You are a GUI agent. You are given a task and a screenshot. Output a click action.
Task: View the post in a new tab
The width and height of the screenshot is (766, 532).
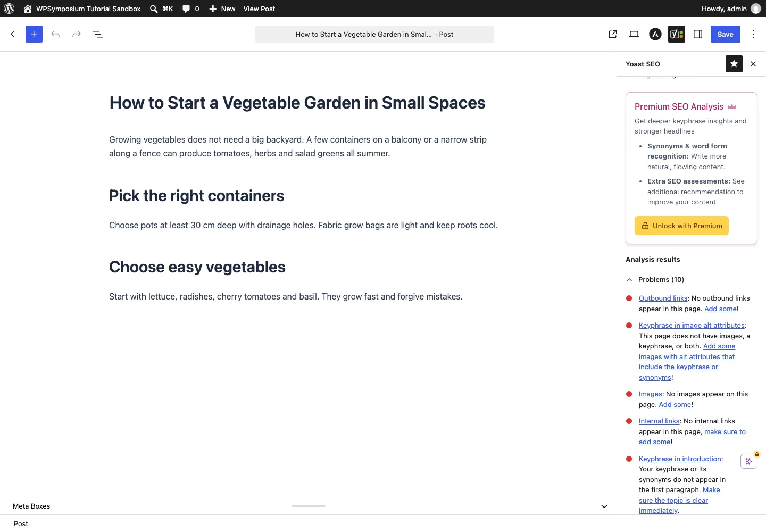click(x=613, y=34)
